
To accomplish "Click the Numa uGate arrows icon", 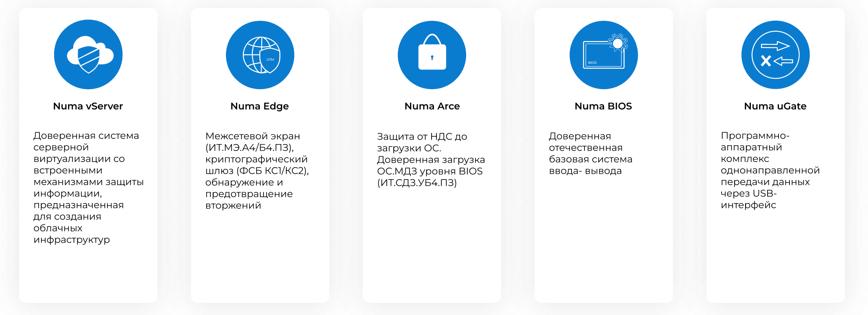I will (x=775, y=55).
